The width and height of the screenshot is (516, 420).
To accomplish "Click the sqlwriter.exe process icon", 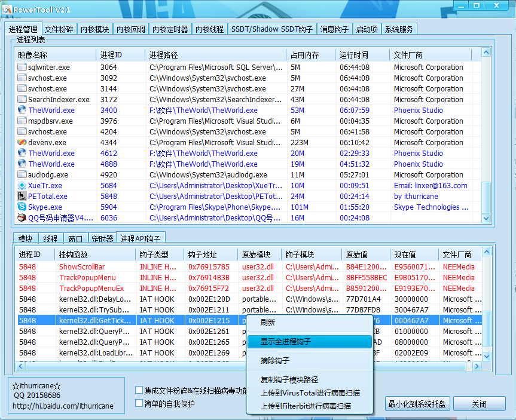I will coord(22,67).
